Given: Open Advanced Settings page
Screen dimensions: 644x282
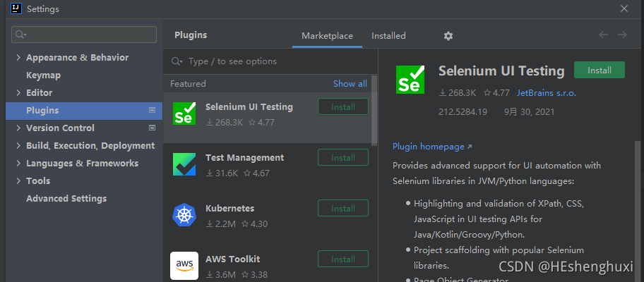Looking at the screenshot, I should point(66,199).
